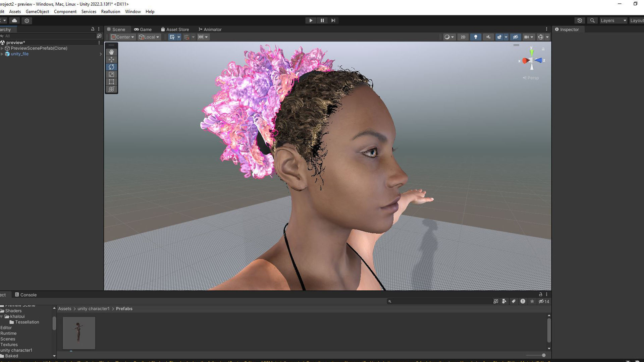644x362 pixels.
Task: Select the Hand view tool
Action: [x=111, y=52]
